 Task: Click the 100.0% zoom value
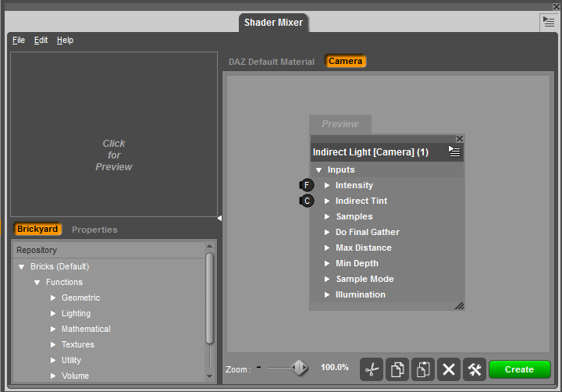pyautogui.click(x=335, y=367)
